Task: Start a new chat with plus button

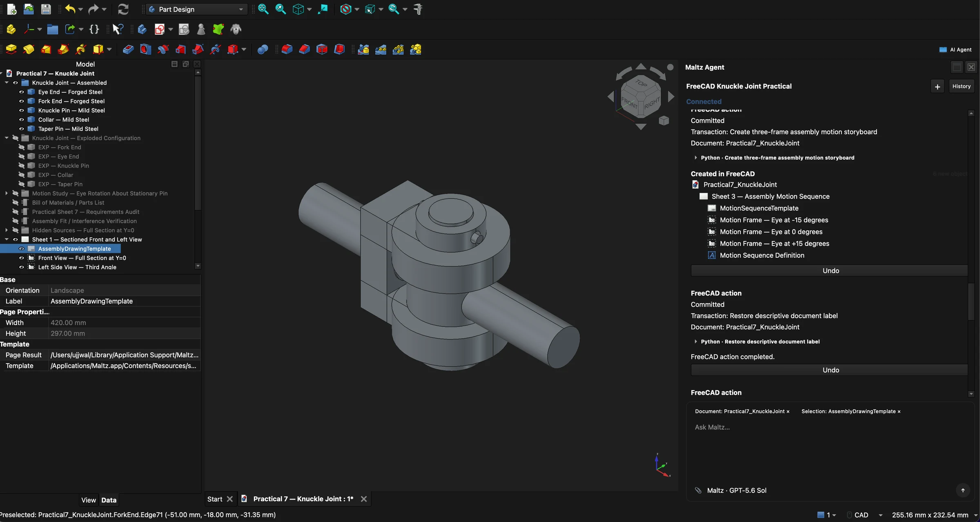Action: [x=938, y=86]
